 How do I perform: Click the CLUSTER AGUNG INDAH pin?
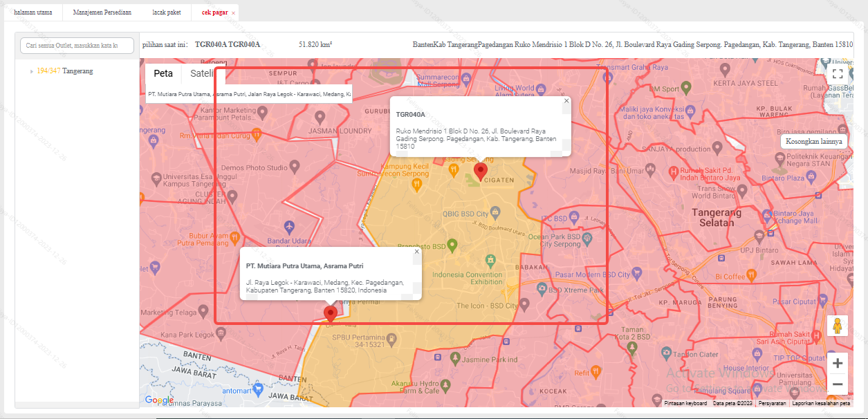click(232, 196)
